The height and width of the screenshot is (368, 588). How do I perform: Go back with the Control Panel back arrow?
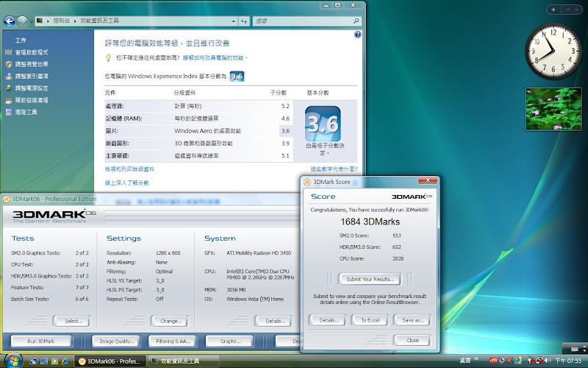pyautogui.click(x=9, y=21)
